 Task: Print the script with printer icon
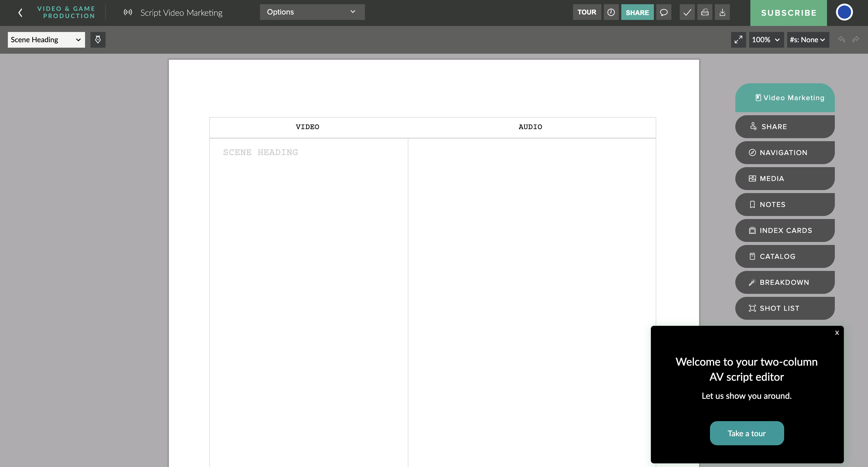pos(705,12)
